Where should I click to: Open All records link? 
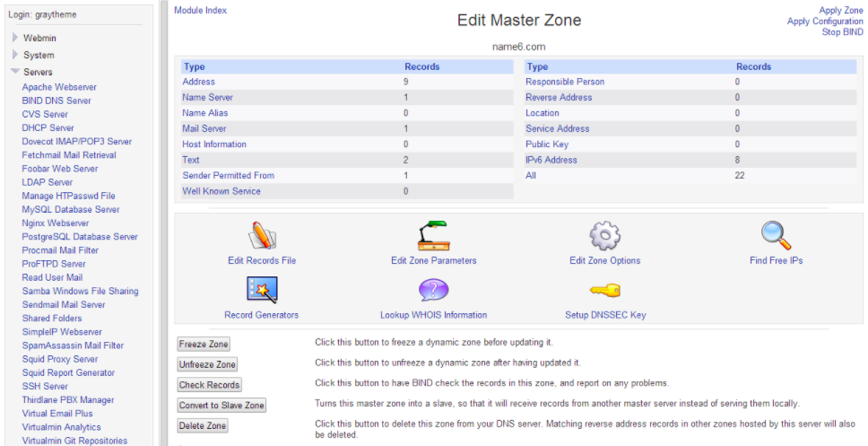(531, 175)
